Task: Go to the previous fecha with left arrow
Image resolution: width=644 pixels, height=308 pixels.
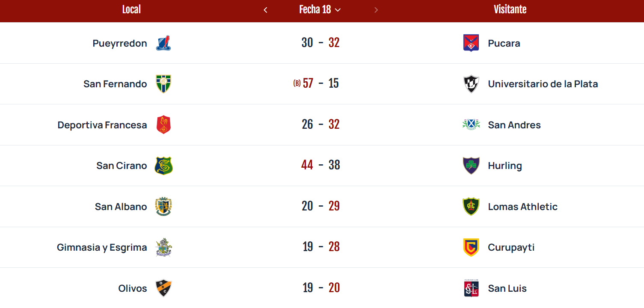Action: 265,10
